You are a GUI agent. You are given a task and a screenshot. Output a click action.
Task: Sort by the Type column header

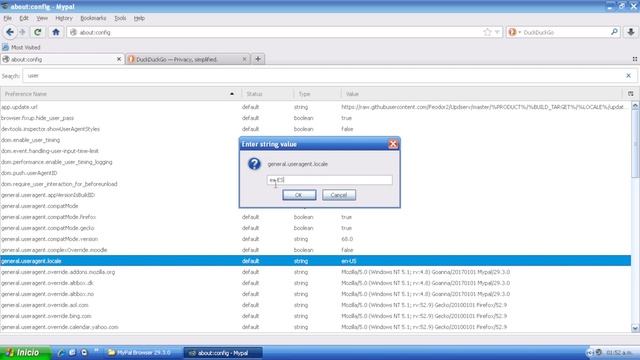(317, 94)
